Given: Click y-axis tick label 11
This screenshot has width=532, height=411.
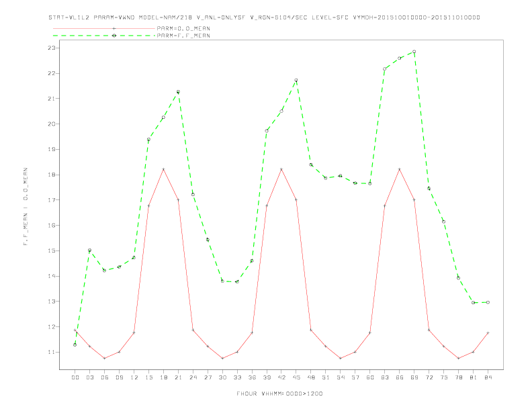Looking at the screenshot, I should click(x=51, y=352).
